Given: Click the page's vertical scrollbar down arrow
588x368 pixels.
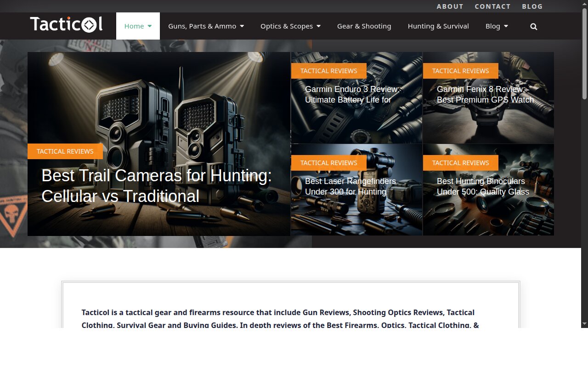Looking at the screenshot, I should click(x=584, y=323).
